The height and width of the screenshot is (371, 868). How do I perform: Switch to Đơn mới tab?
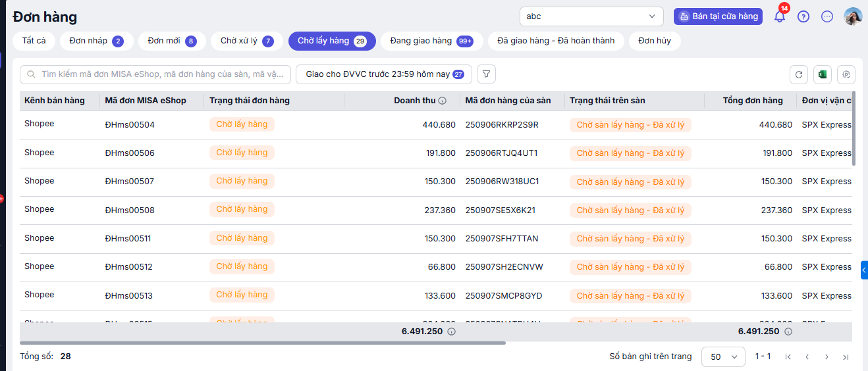172,41
